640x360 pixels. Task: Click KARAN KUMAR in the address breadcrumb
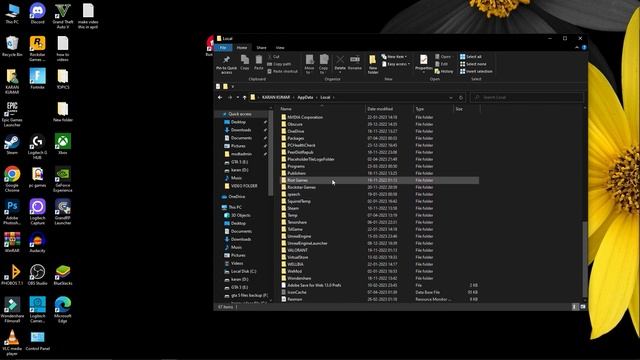[x=276, y=98]
